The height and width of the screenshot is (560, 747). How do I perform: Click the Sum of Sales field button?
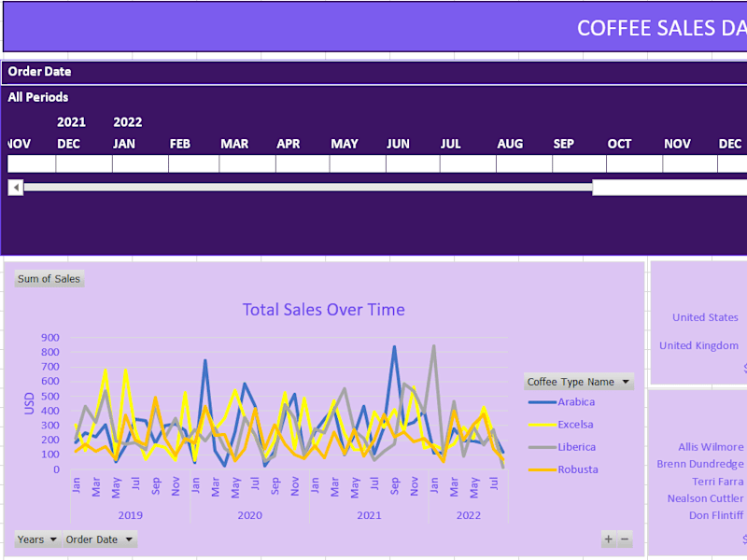click(49, 278)
